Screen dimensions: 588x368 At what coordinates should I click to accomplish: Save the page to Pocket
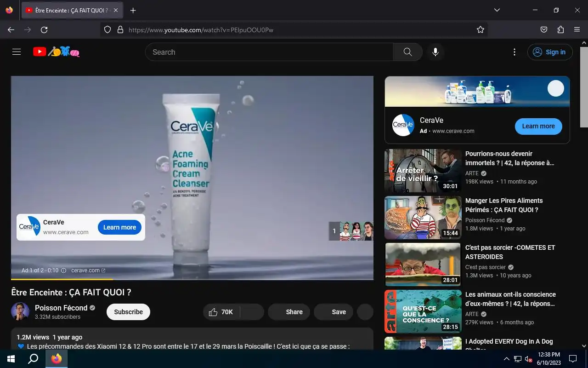tap(544, 29)
